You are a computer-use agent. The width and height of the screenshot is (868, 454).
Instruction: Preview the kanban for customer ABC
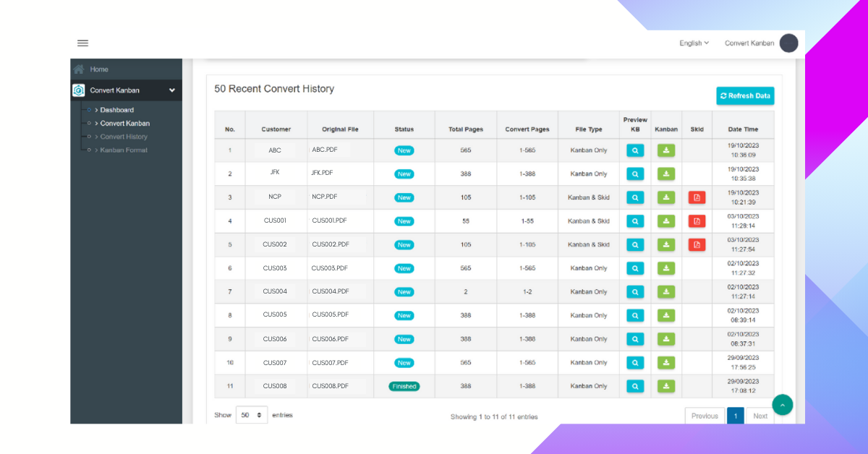[634, 150]
